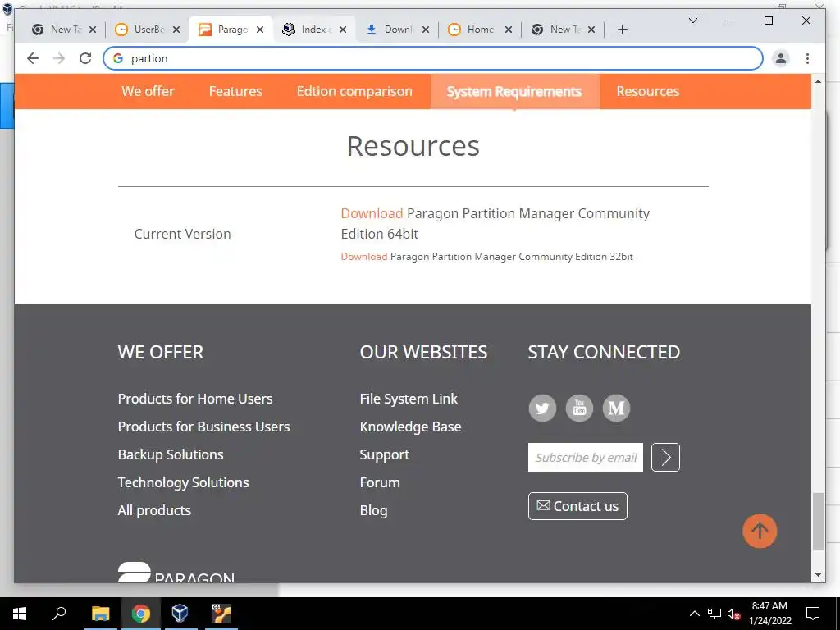Open the last taskbar app icon

[x=221, y=614]
